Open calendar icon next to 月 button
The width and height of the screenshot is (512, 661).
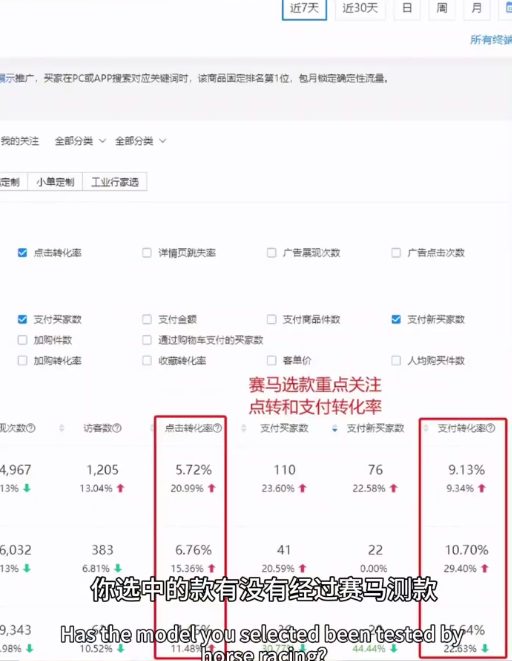[507, 8]
